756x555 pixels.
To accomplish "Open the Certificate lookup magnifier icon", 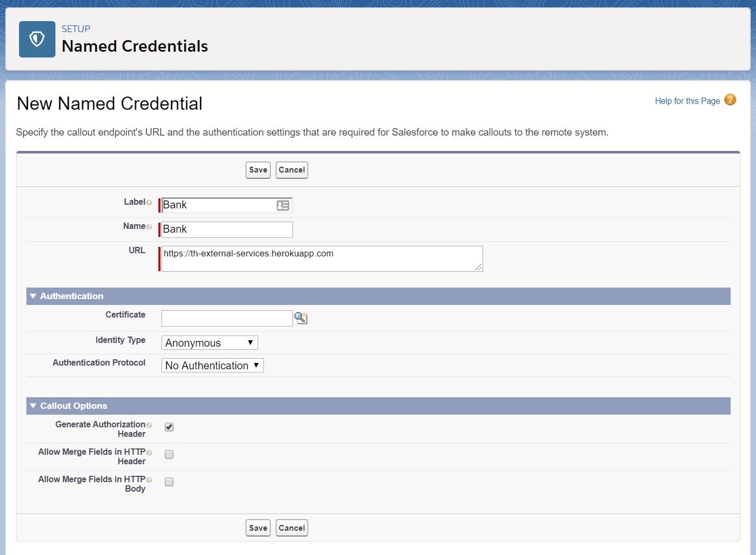I will [x=301, y=318].
